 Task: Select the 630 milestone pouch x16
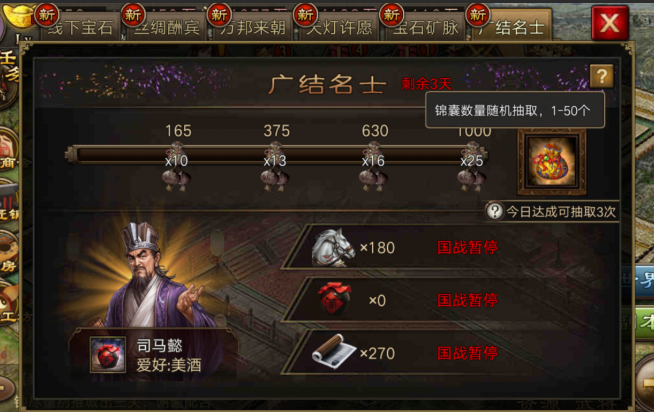[x=373, y=167]
